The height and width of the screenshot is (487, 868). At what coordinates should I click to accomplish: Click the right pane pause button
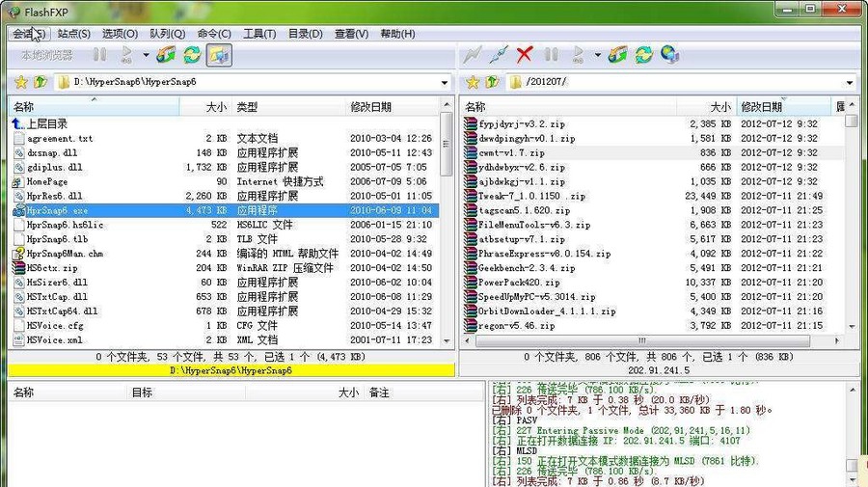[x=551, y=55]
